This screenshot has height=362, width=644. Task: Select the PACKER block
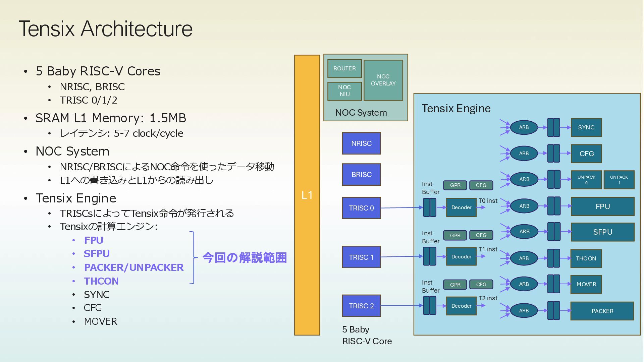(602, 311)
